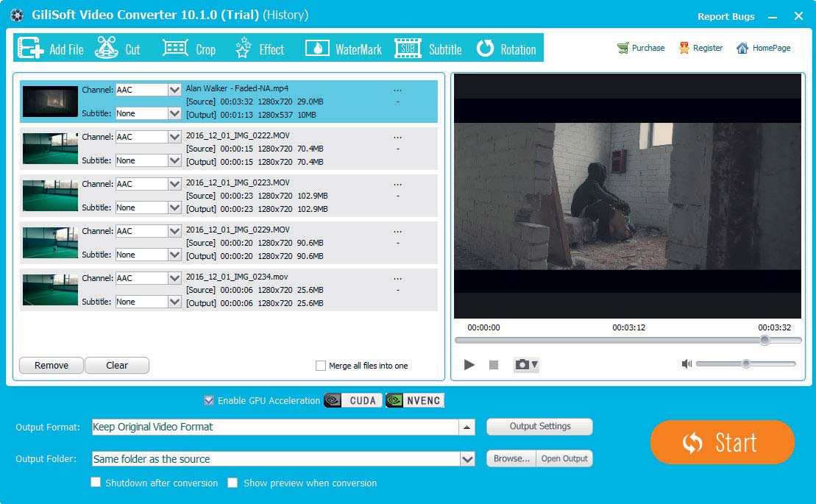Screen dimensions: 816x504
Task: Click the Purchase cart icon
Action: point(622,48)
